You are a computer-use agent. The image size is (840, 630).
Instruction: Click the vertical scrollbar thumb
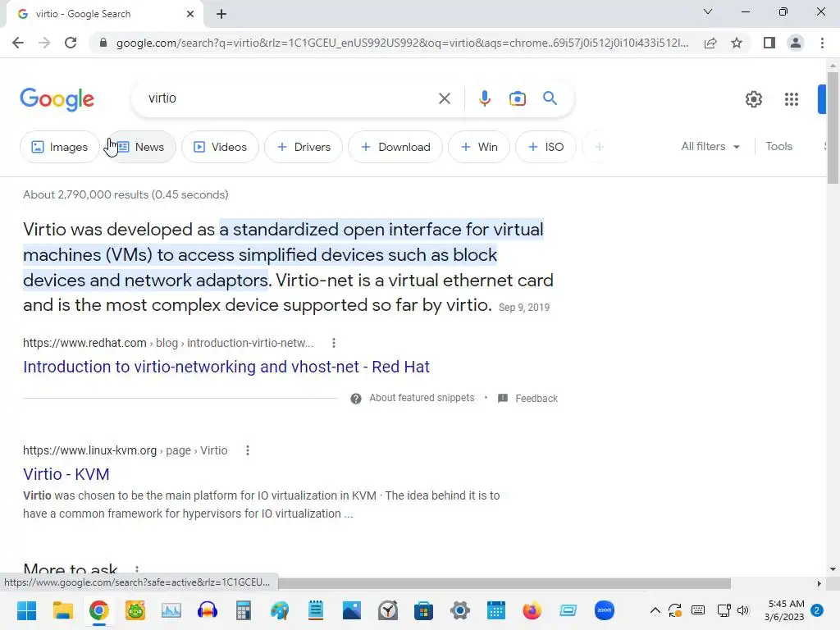click(833, 127)
